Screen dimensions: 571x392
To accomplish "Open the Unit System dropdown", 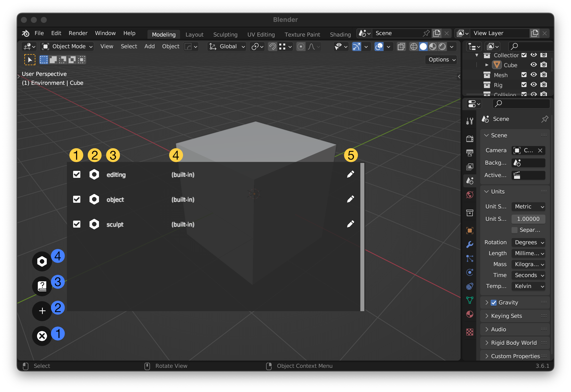I will pyautogui.click(x=528, y=206).
